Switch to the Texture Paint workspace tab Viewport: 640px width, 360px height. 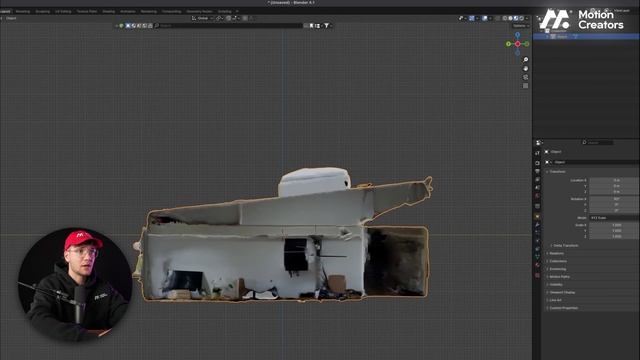click(x=87, y=11)
